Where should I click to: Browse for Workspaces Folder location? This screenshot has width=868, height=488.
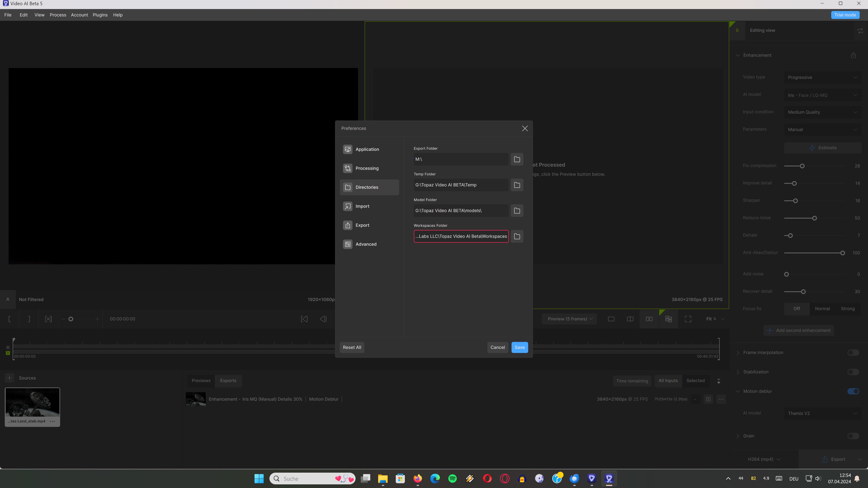[x=517, y=236]
